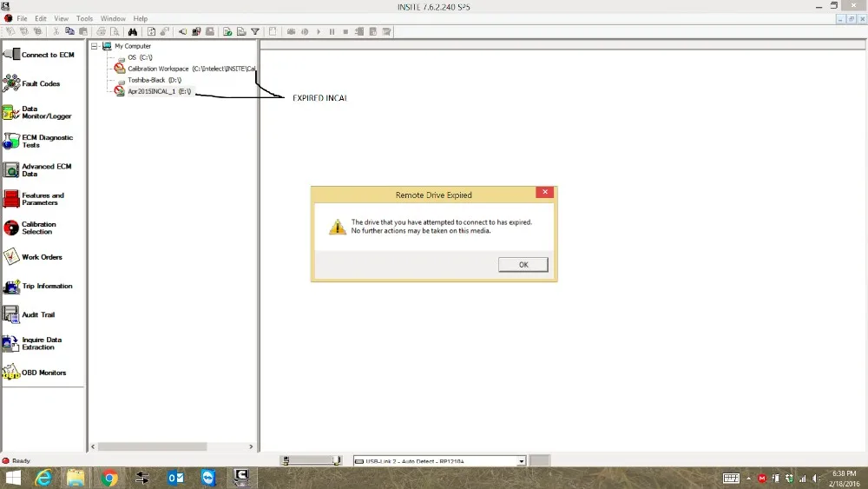868x489 pixels.
Task: Click the volume icon in system tray
Action: [816, 479]
